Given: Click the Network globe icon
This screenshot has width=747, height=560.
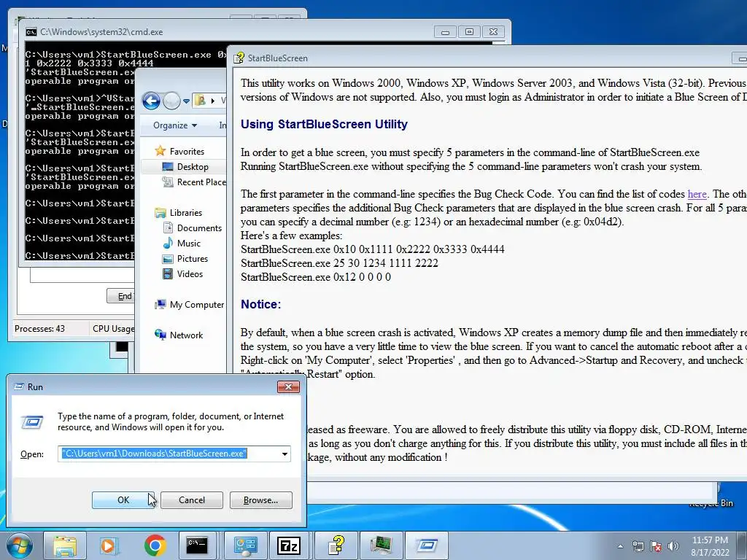Looking at the screenshot, I should pos(160,334).
